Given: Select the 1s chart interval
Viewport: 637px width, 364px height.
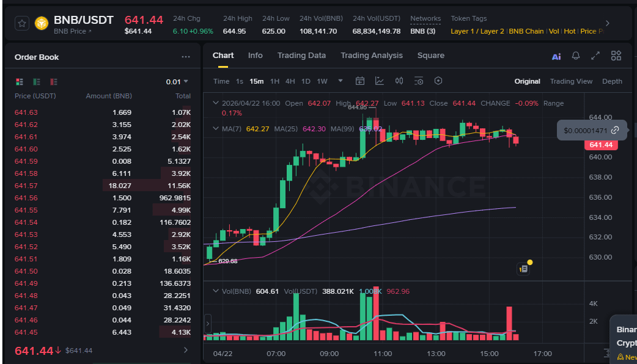Looking at the screenshot, I should [x=240, y=82].
